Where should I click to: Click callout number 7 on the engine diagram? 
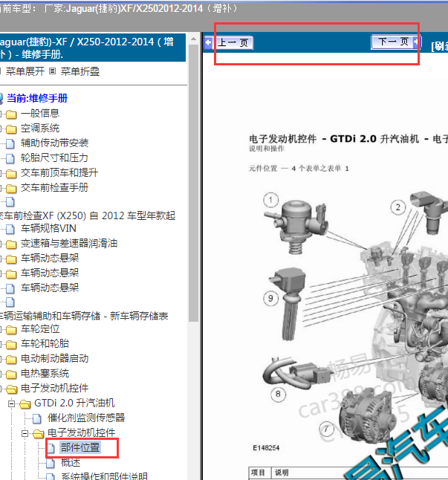click(x=326, y=429)
